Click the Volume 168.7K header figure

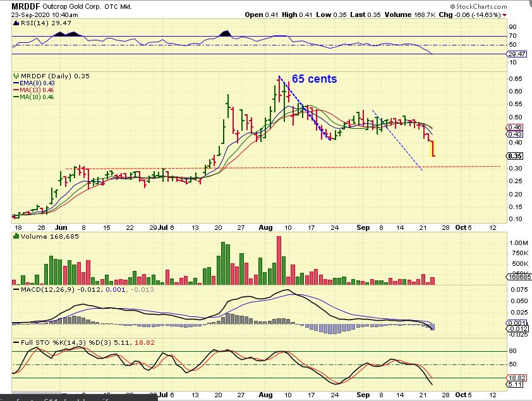[x=410, y=15]
